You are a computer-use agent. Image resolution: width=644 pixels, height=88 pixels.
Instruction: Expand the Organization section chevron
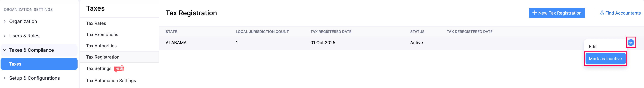[x=5, y=22]
